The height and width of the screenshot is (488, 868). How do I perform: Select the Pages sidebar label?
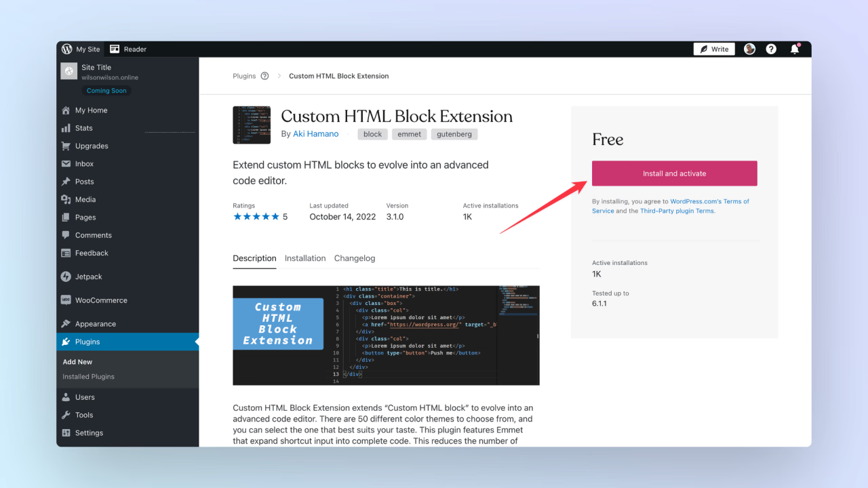click(85, 218)
